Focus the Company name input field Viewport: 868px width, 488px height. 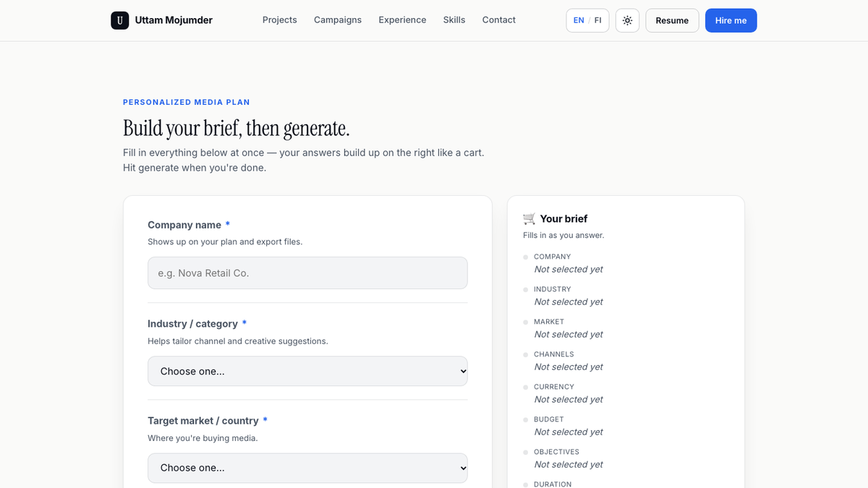point(307,273)
